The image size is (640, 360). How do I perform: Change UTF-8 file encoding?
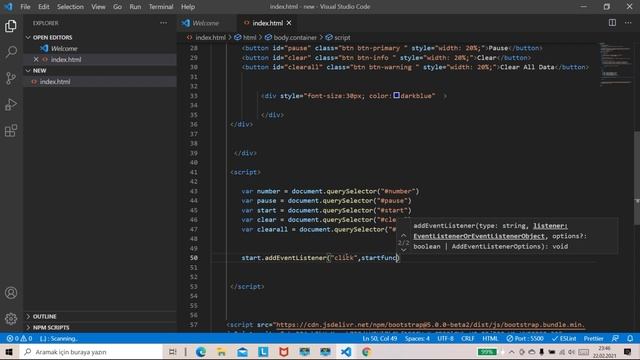click(x=445, y=338)
